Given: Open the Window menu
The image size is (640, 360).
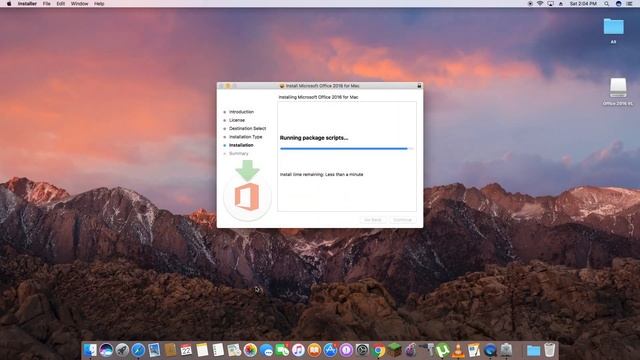Looking at the screenshot, I should coord(80,4).
